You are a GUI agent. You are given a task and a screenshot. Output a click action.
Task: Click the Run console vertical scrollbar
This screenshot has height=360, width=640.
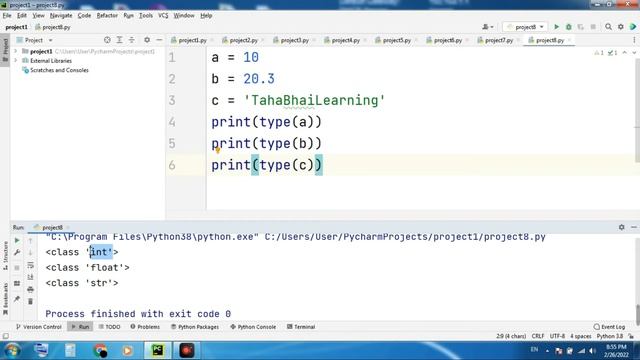638,314
